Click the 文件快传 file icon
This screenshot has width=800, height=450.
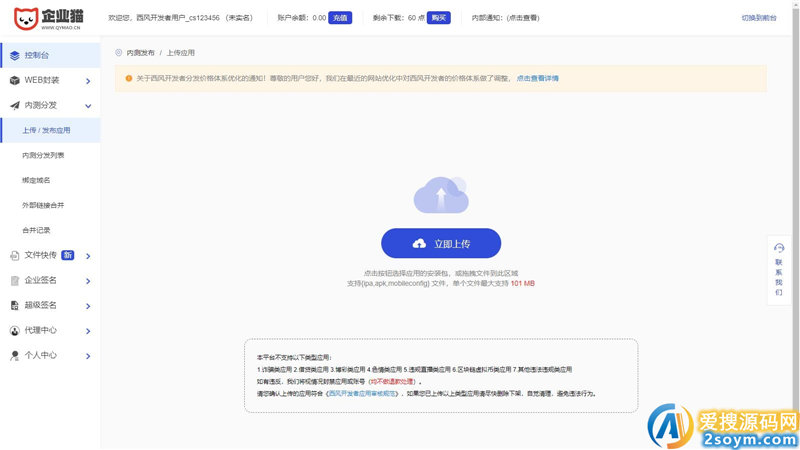click(x=14, y=255)
